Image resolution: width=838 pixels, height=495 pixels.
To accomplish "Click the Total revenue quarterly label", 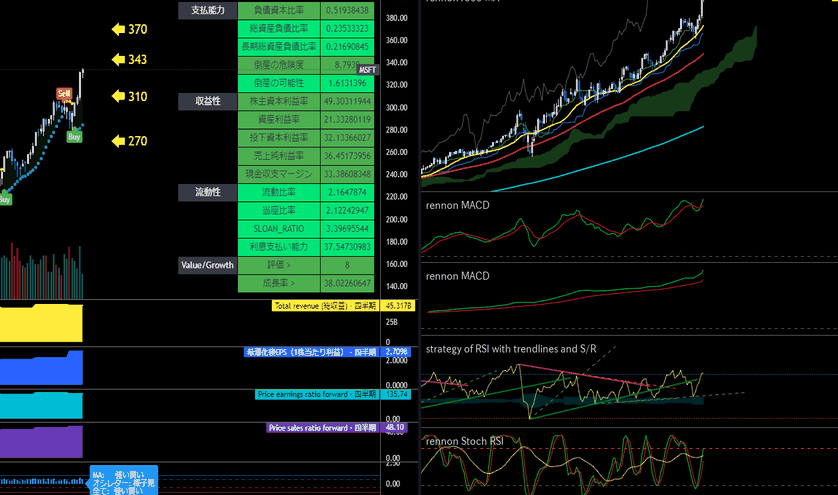I will pos(325,305).
